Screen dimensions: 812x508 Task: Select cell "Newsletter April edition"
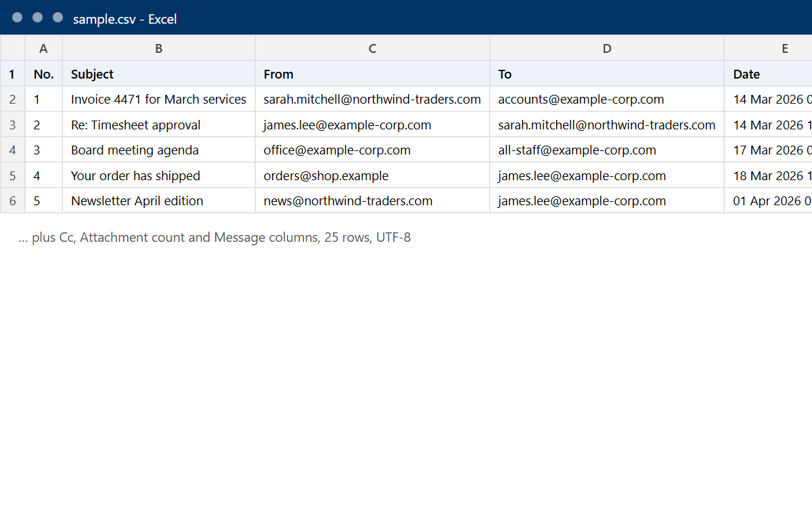(159, 200)
